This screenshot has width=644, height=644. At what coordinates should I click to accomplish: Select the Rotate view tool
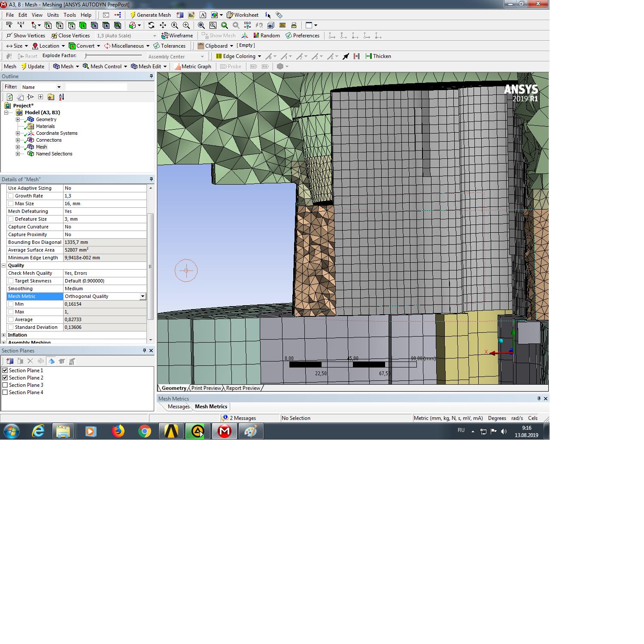(x=151, y=25)
